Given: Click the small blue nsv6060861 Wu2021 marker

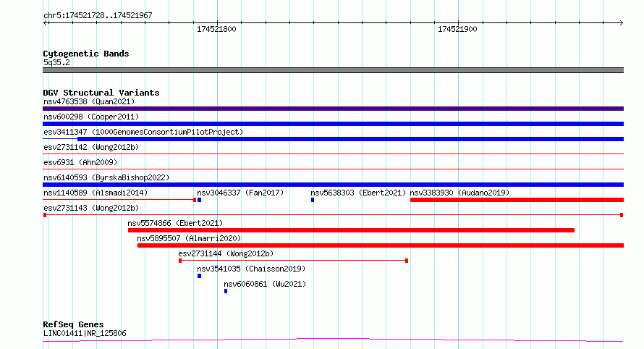Looking at the screenshot, I should (226, 291).
